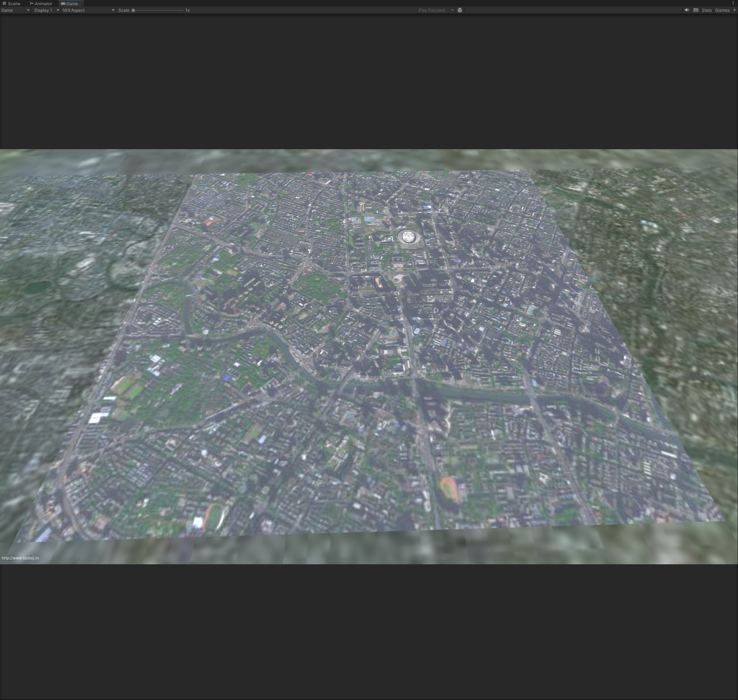Viewport: 738px width, 700px height.
Task: Open the Play Focused mode dropdown
Action: click(x=436, y=10)
